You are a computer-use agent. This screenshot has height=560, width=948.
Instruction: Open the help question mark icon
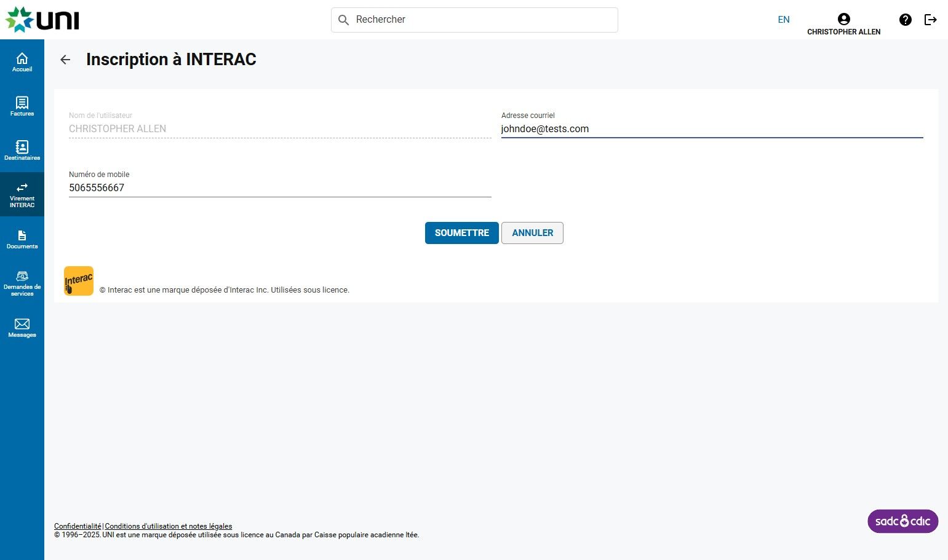pos(906,20)
